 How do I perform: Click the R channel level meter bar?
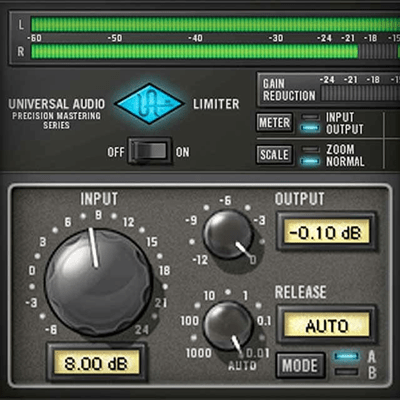215,52
